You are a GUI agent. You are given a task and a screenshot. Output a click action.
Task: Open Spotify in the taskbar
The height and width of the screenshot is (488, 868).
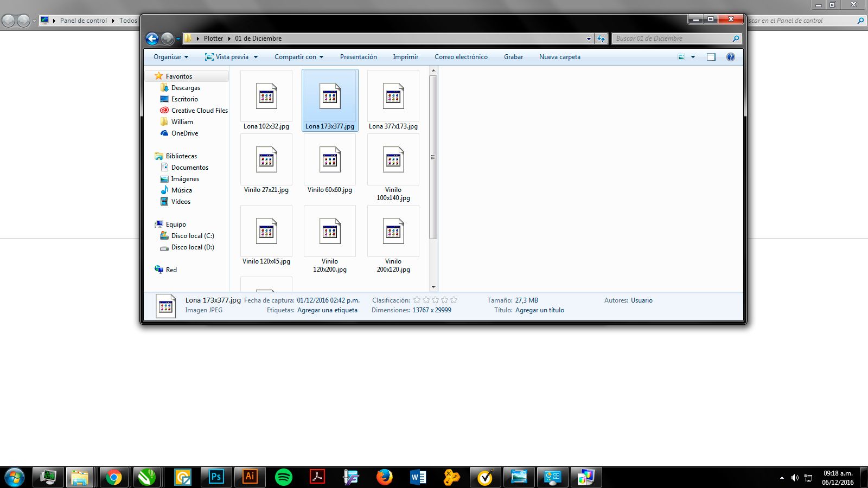(x=284, y=477)
